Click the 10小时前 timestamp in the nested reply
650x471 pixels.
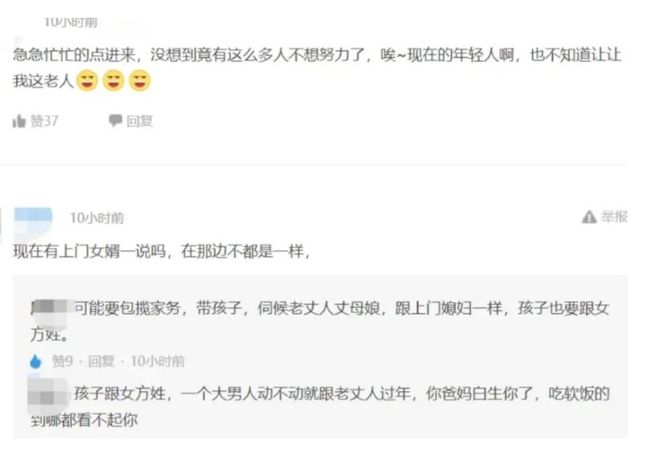click(158, 361)
